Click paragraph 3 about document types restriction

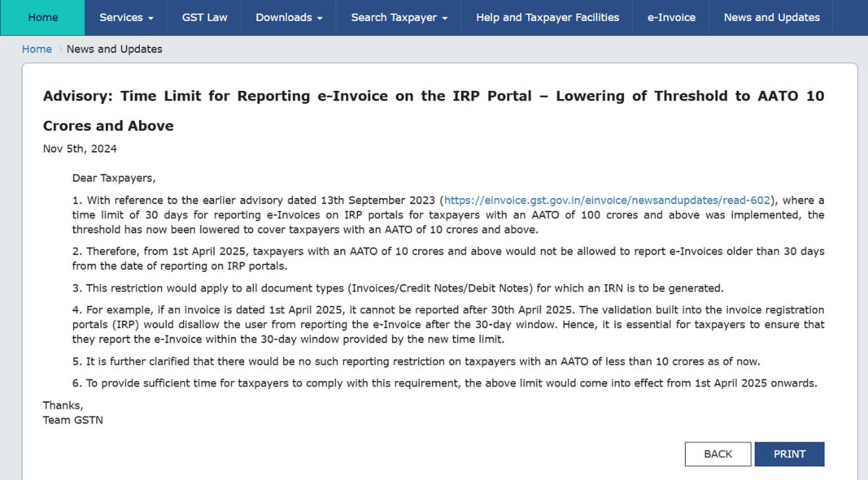coord(397,288)
